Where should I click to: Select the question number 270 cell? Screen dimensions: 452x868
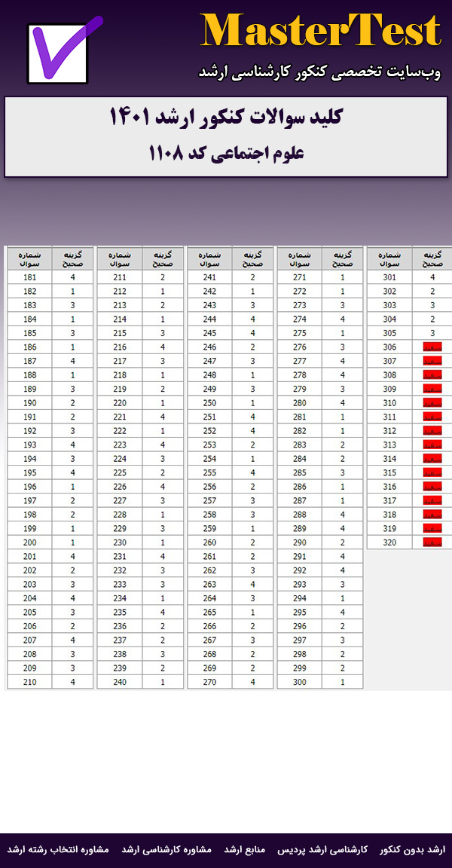[x=209, y=682]
